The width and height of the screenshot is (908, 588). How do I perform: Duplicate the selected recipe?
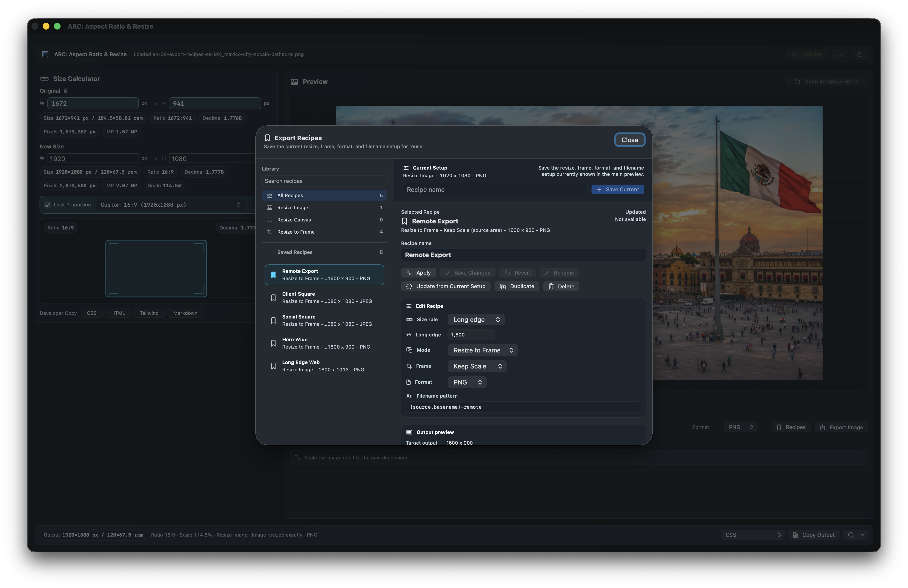pos(517,286)
